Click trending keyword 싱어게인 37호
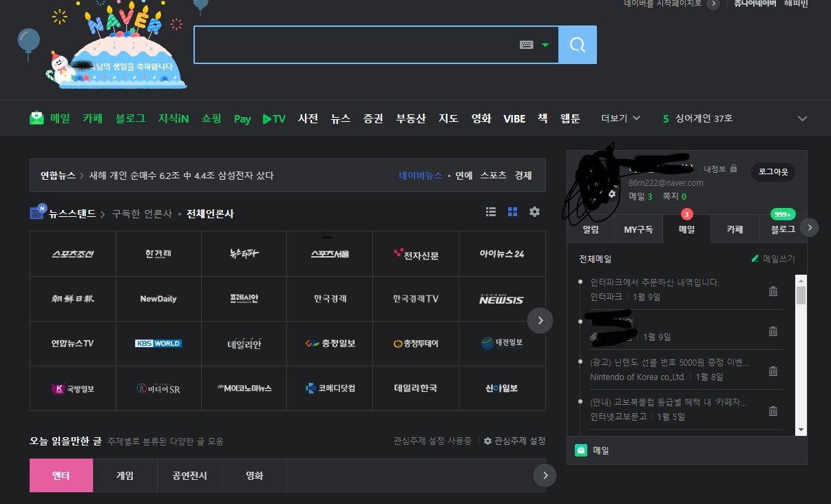The width and height of the screenshot is (831, 504). tap(704, 118)
